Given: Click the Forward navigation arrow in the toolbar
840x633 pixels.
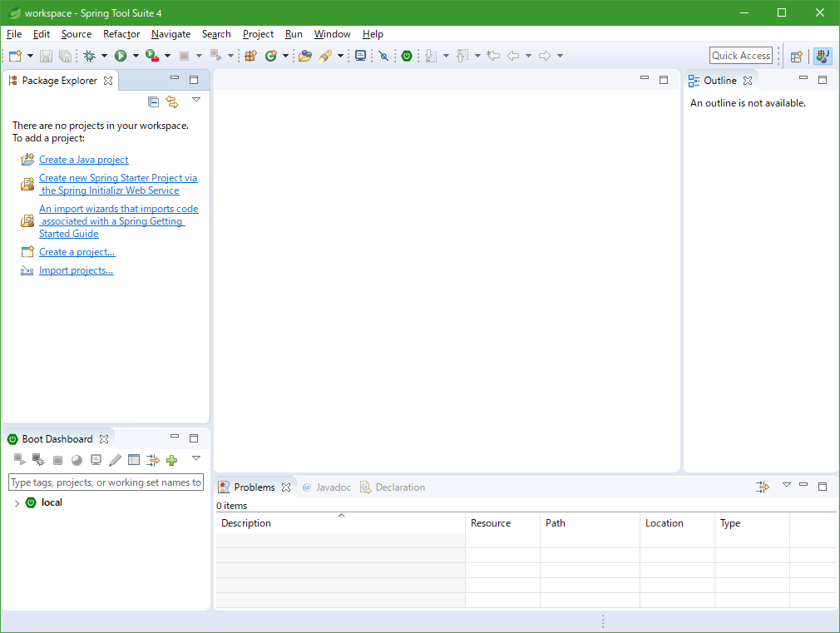Looking at the screenshot, I should [545, 56].
